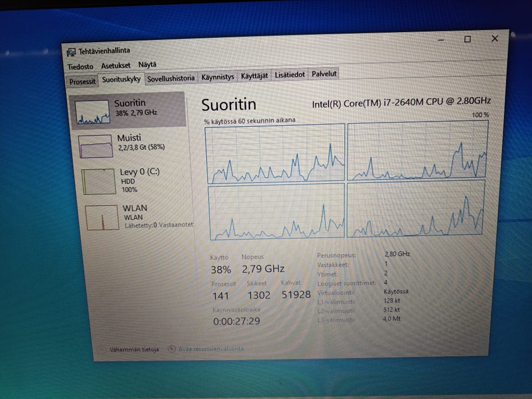532x399 pixels.
Task: Open Avaa resurssienvalvonta link
Action: coord(211,349)
